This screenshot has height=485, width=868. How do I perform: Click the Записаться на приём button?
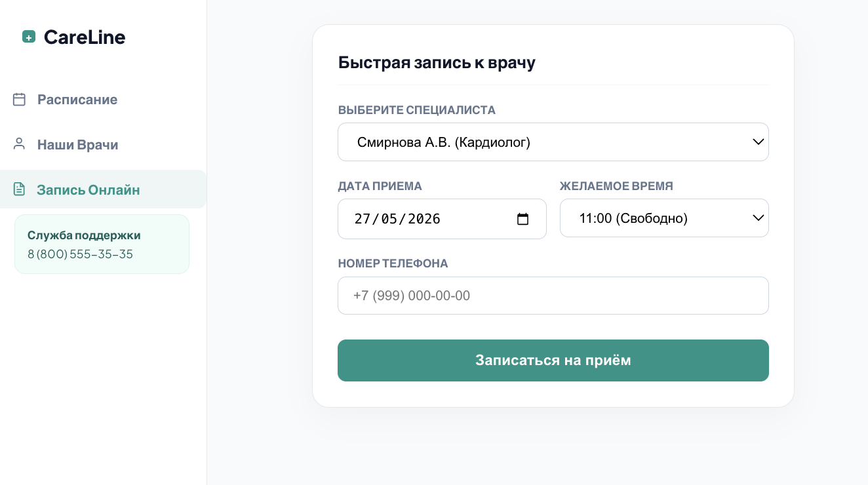(x=553, y=360)
